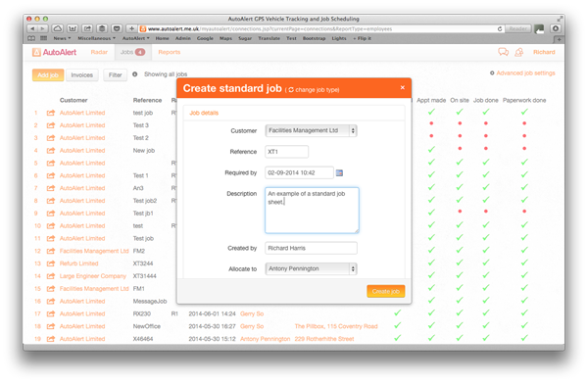The width and height of the screenshot is (588, 383).
Task: Toggle Paperwork done status for Test 3 row
Action: point(524,123)
